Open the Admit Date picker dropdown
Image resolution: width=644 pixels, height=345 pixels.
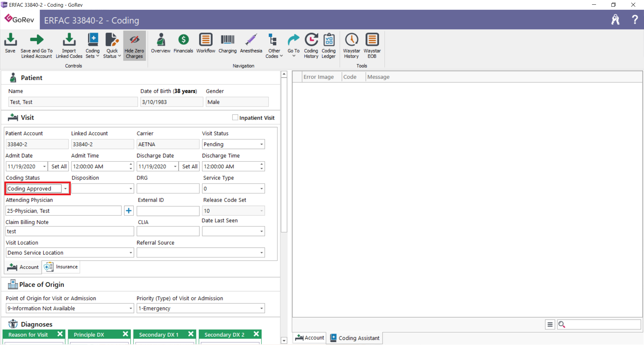point(44,166)
